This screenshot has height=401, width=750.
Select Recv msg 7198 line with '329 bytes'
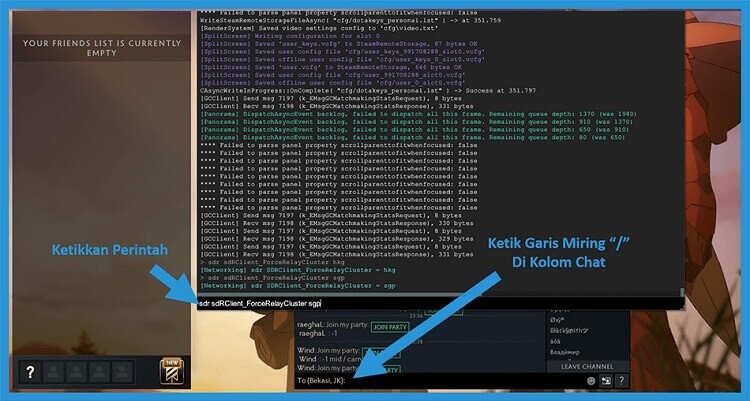(337, 239)
